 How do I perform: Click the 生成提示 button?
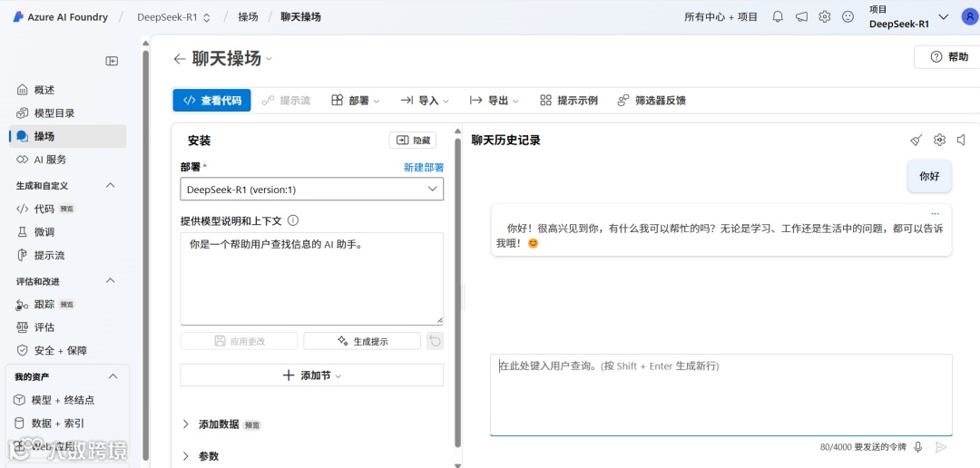[362, 341]
